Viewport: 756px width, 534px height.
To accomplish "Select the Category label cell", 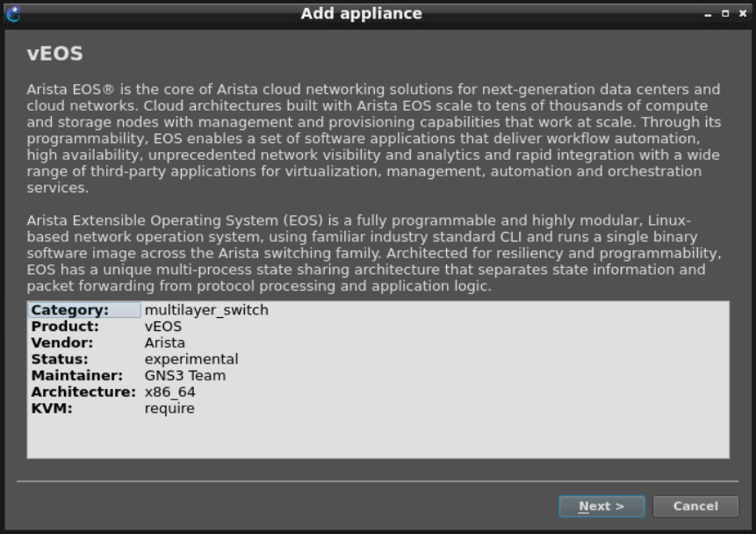I will (x=83, y=310).
